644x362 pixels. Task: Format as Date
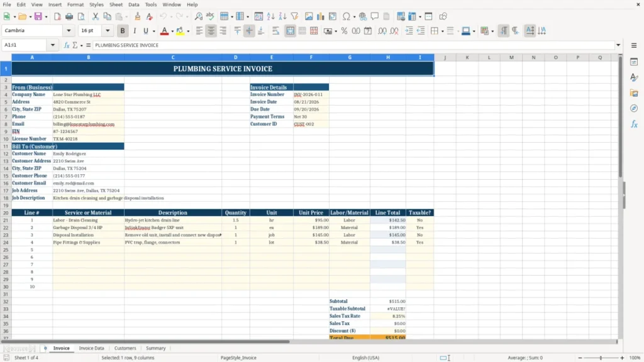(x=368, y=31)
